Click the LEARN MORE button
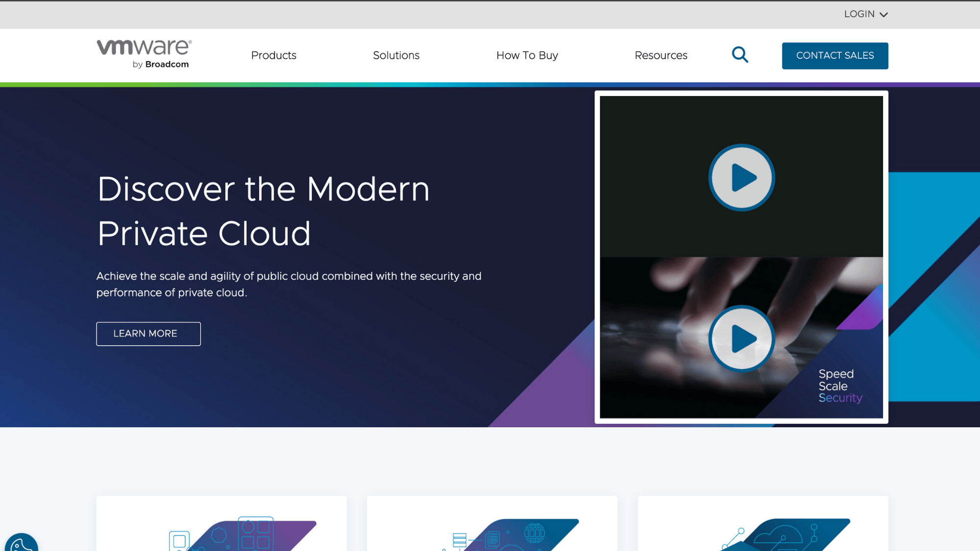 [x=148, y=334]
